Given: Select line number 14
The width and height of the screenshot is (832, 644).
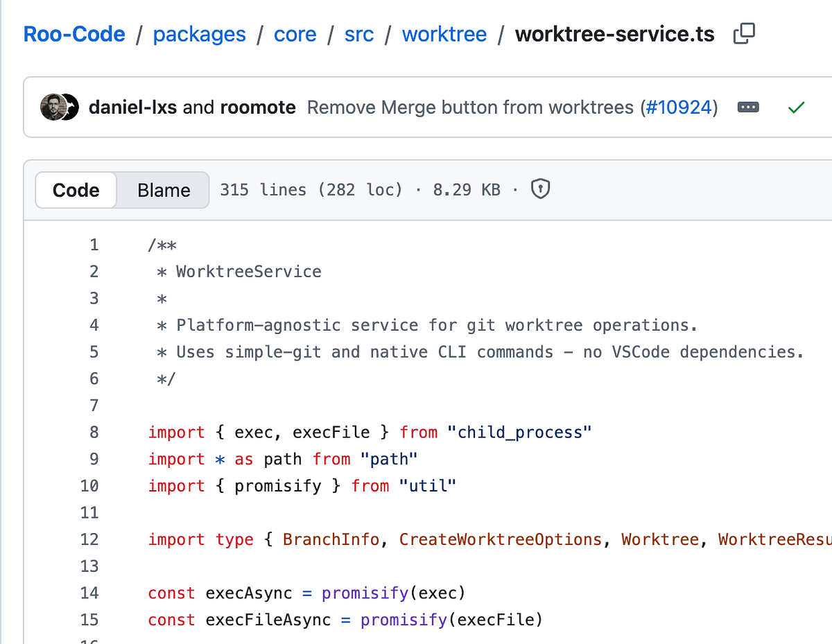Looking at the screenshot, I should [89, 593].
